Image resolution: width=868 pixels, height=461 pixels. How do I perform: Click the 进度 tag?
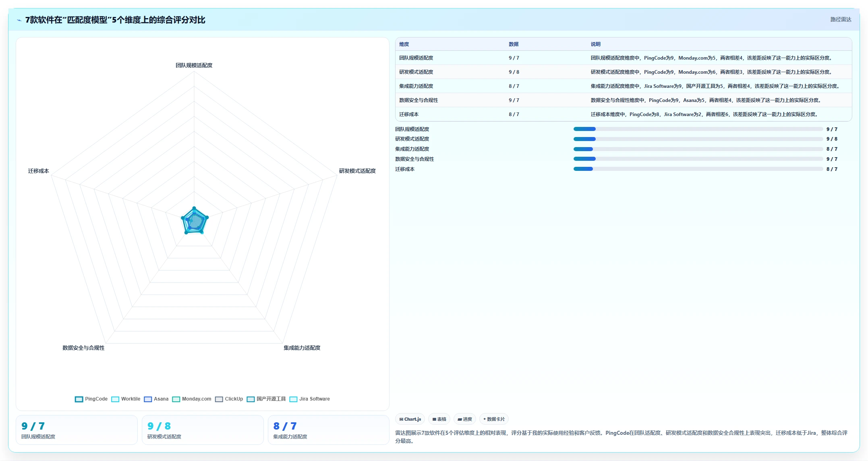(465, 419)
